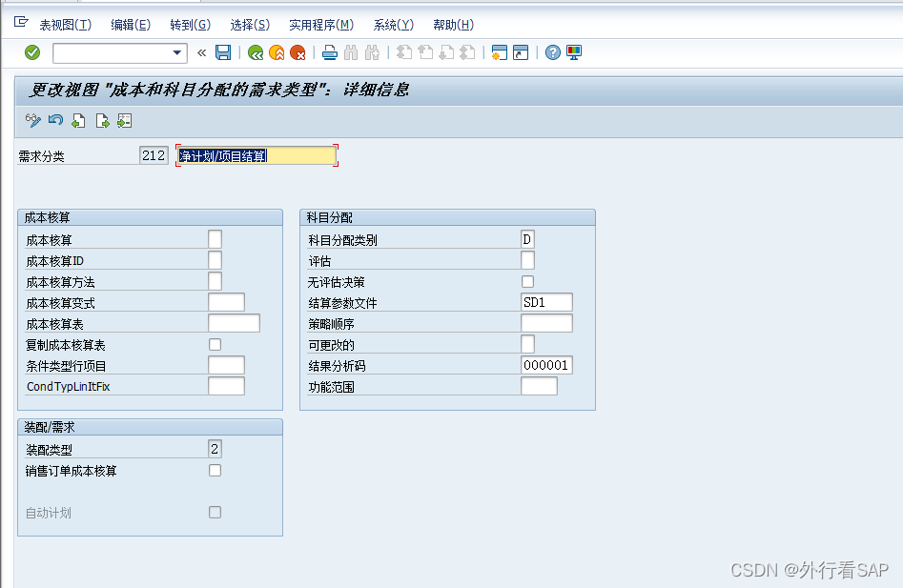Viewport: 903px width, 588px height.
Task: Click the 可更改的 input box
Action: point(527,344)
